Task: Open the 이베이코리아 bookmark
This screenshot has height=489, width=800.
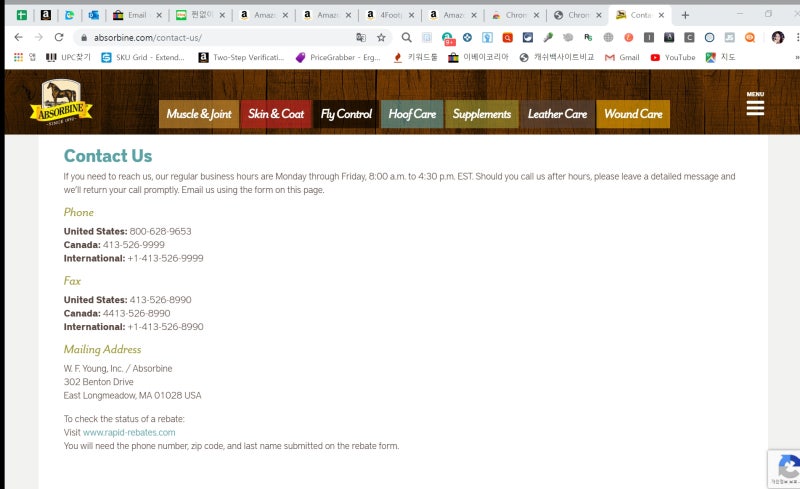Action: pyautogui.click(x=479, y=57)
